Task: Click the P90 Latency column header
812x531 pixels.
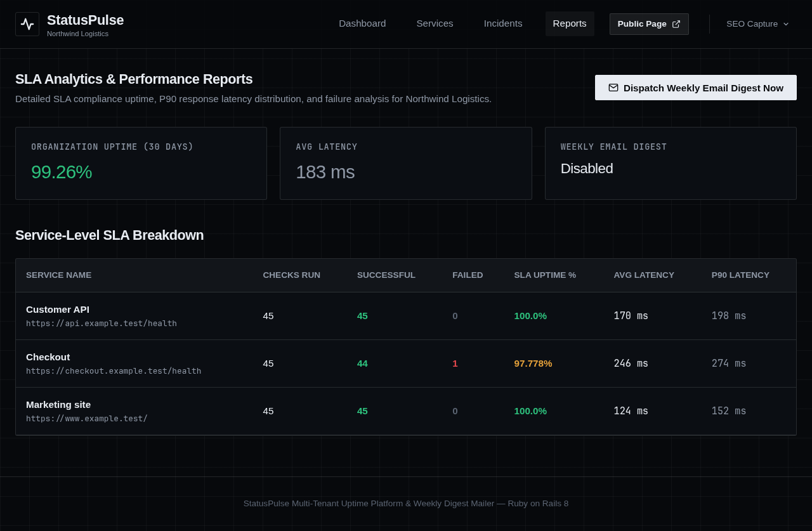Action: 740,275
